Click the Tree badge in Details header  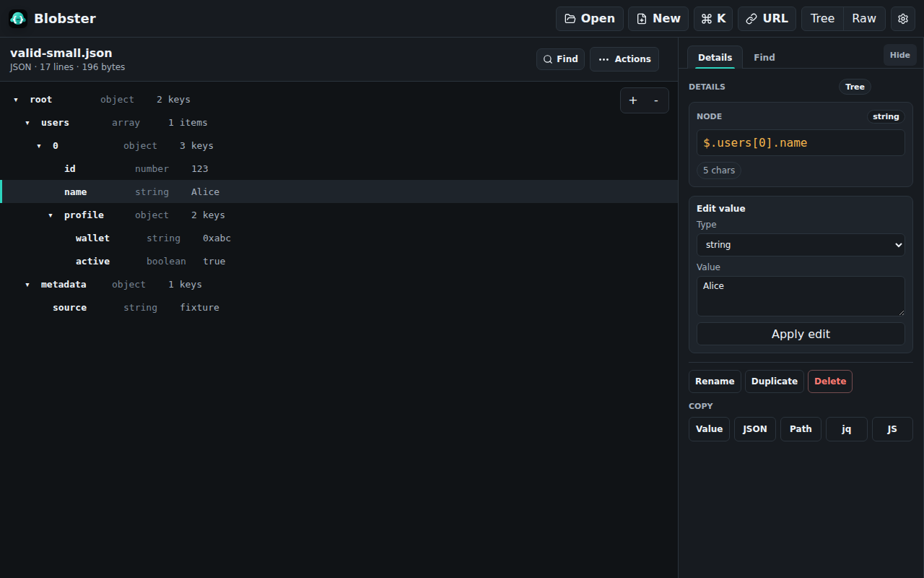[855, 87]
